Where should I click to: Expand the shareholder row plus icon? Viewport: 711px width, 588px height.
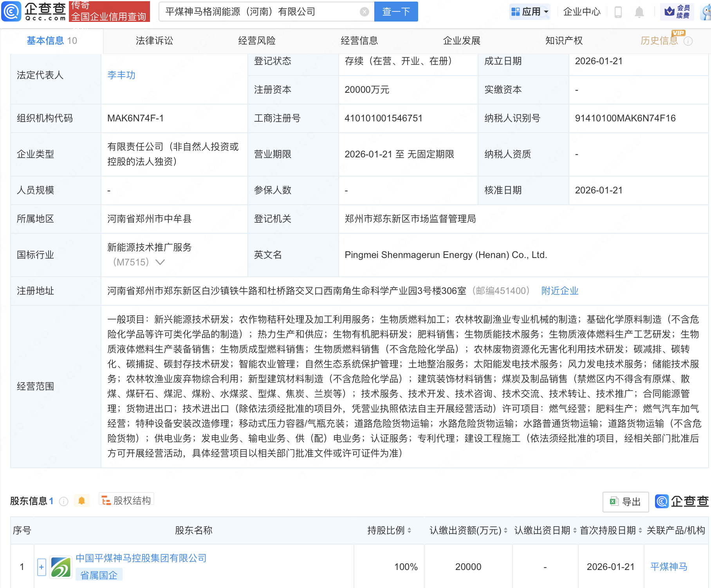[41, 566]
